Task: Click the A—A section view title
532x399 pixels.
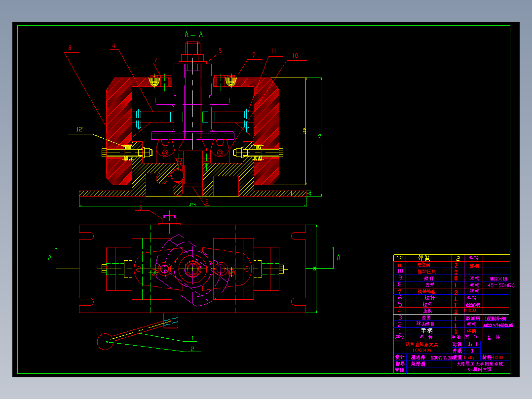Action: tap(194, 34)
